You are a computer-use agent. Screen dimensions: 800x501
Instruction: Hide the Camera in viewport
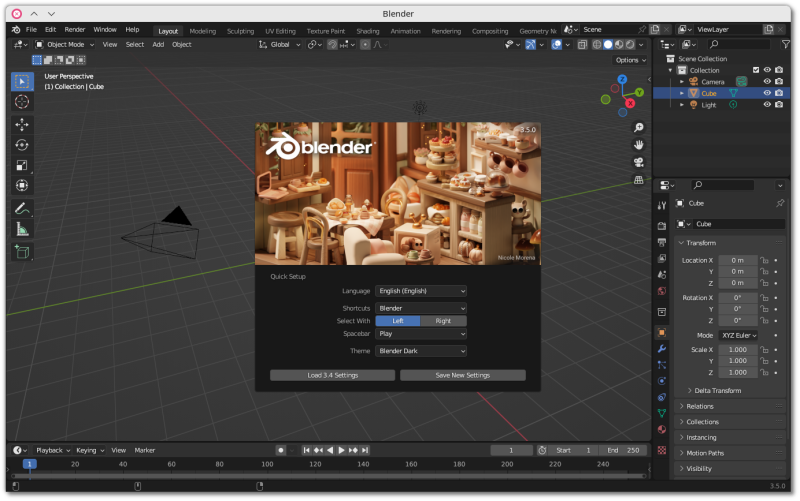coord(767,82)
